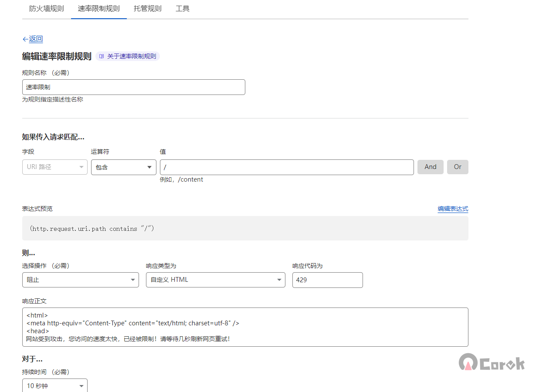
Task: Open the 编辑表达式 link
Action: tap(453, 209)
